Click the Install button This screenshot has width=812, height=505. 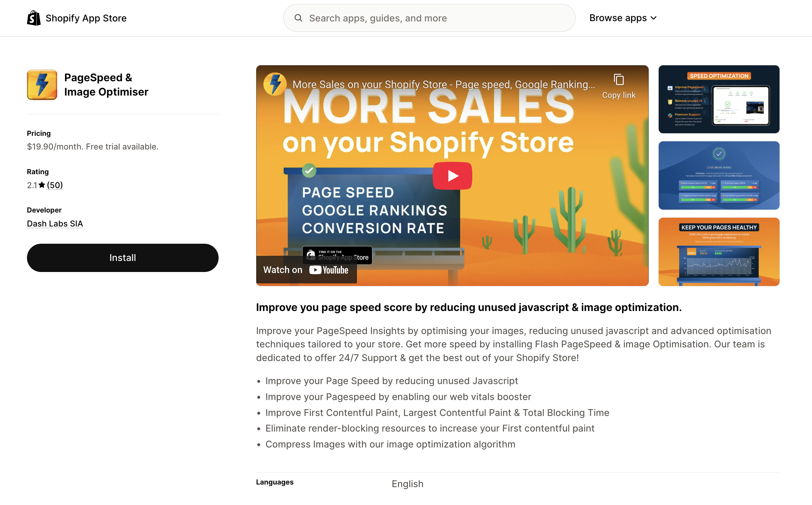pyautogui.click(x=122, y=258)
